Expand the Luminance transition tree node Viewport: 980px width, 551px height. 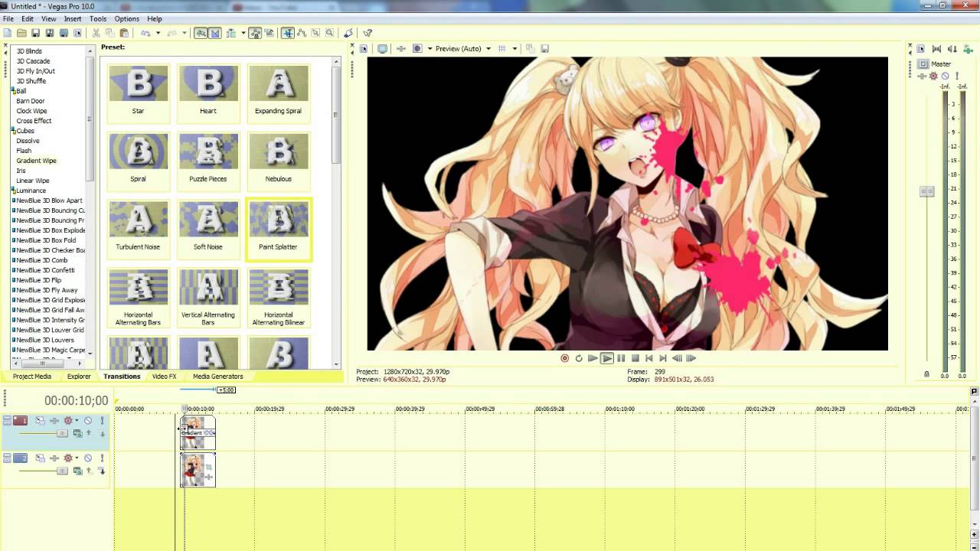click(x=13, y=191)
